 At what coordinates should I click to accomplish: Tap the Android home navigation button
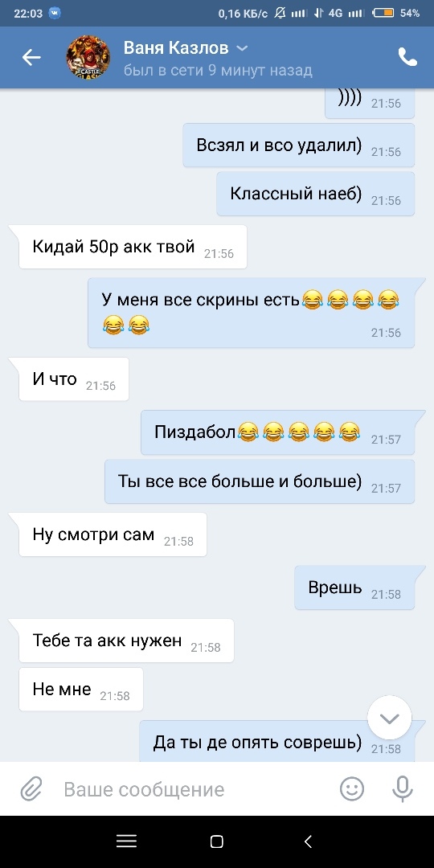pos(217,842)
